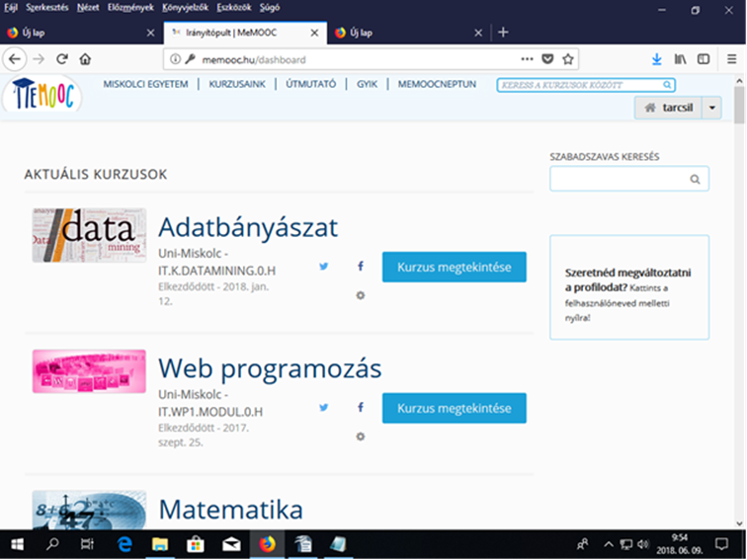Open Microsoft Store from the taskbar
The width and height of the screenshot is (747, 560).
[x=196, y=544]
